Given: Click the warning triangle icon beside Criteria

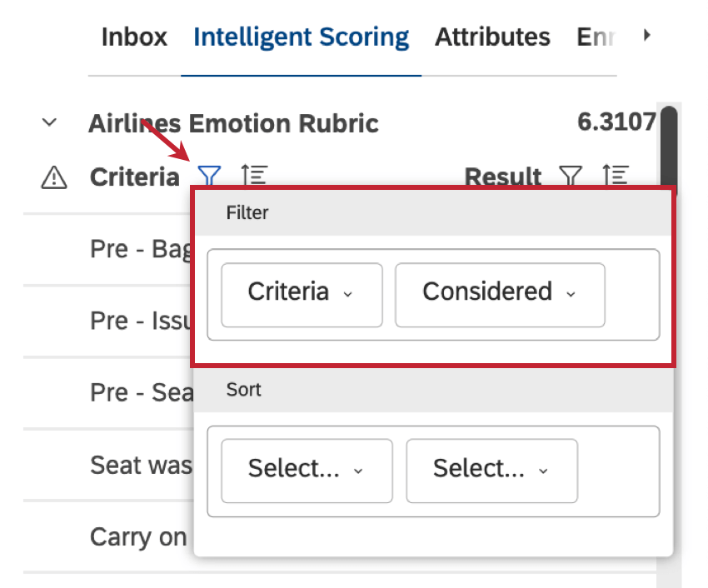Looking at the screenshot, I should click(x=53, y=177).
